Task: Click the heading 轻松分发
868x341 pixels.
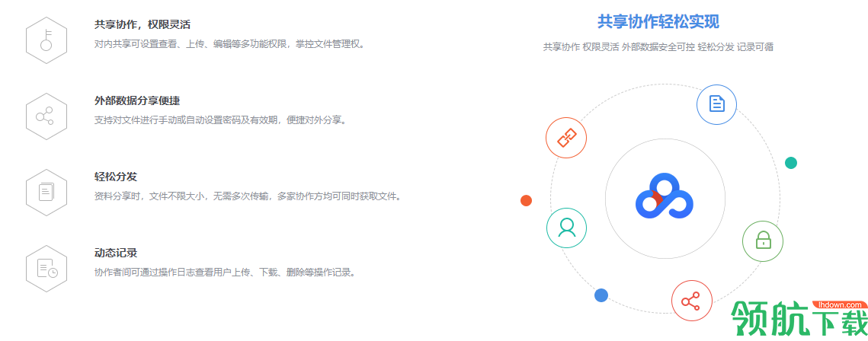Action: 116,177
